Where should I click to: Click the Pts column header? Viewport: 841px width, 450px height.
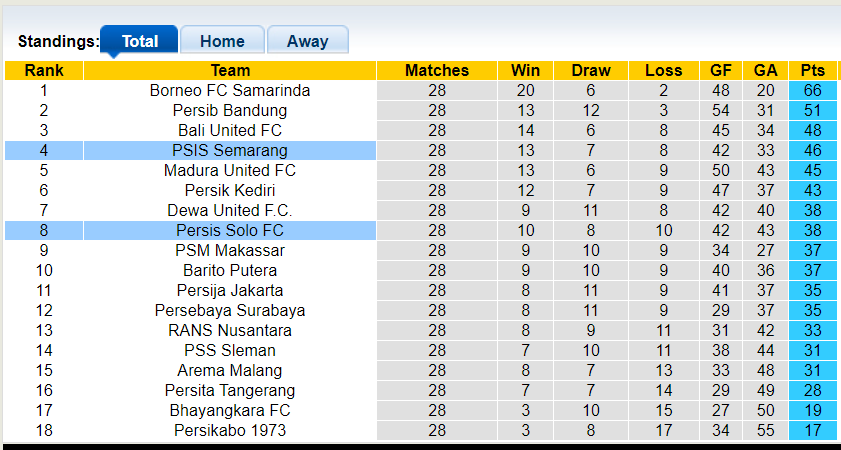click(813, 70)
